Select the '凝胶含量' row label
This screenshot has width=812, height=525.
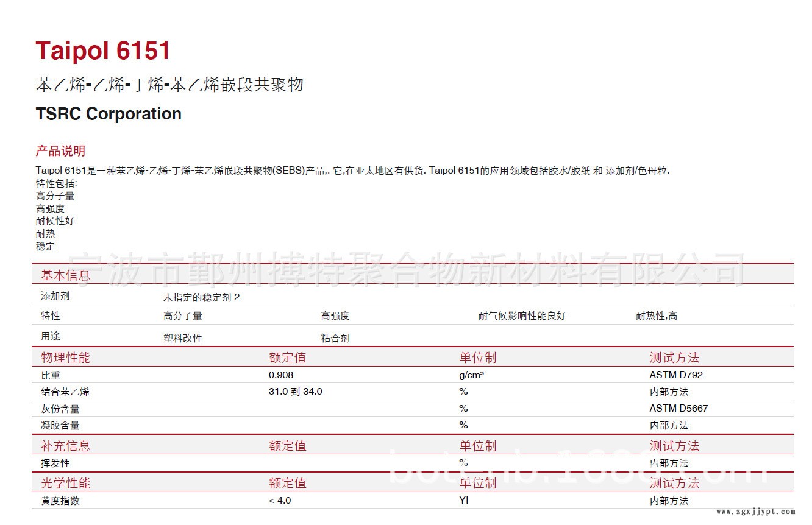(60, 425)
